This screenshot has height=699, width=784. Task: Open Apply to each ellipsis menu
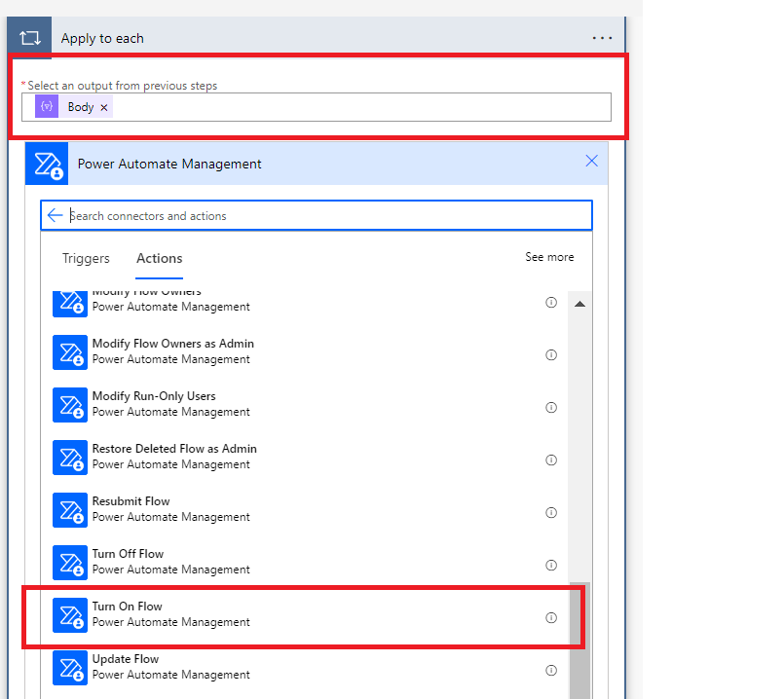(x=602, y=38)
